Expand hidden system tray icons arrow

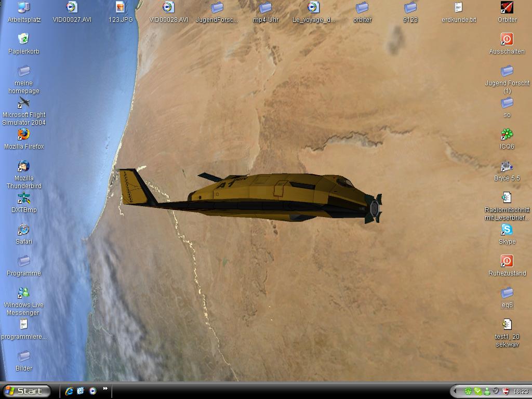point(456,391)
